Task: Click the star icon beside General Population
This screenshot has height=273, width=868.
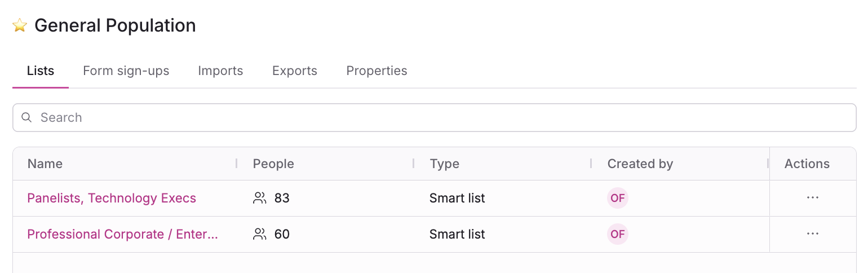Action: 20,25
